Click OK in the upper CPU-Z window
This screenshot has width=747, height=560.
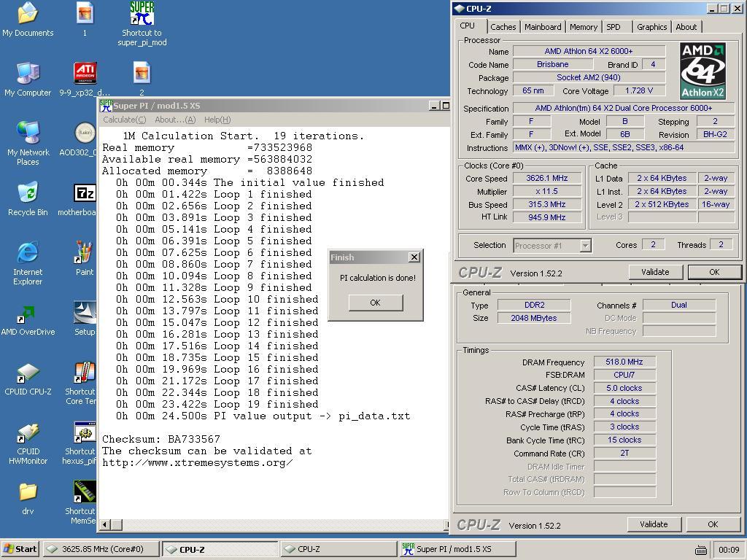click(714, 272)
